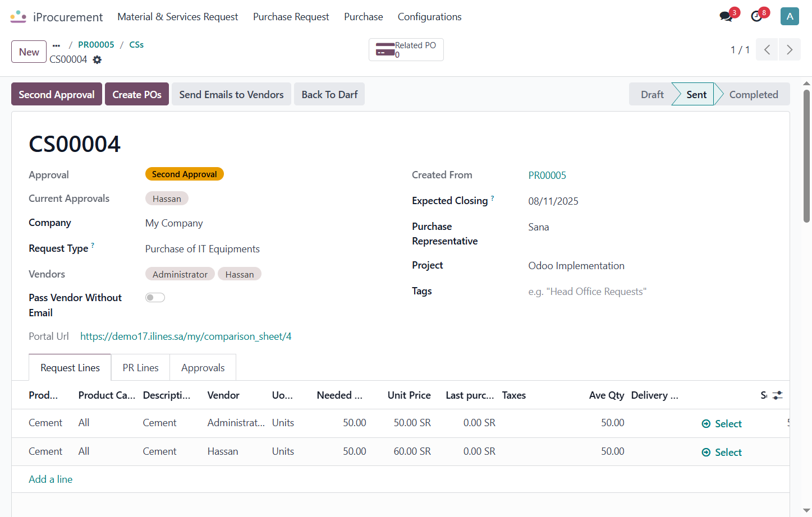Open the Purchase Request menu
This screenshot has width=812, height=517.
point(291,17)
